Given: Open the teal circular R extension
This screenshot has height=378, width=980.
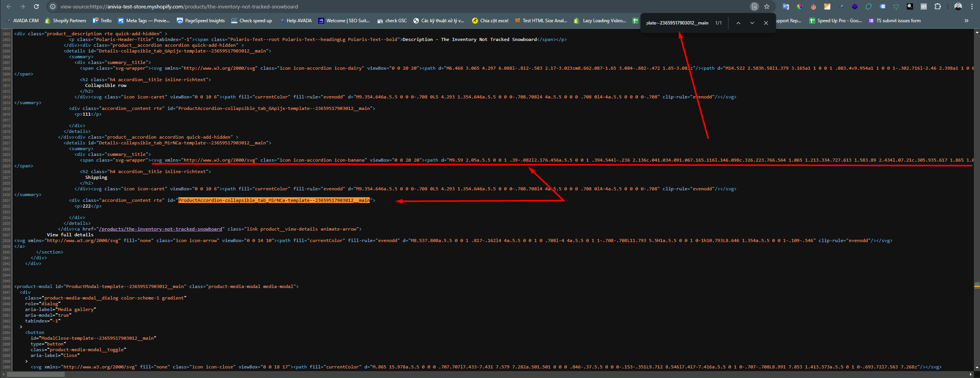Looking at the screenshot, I should click(869, 7).
